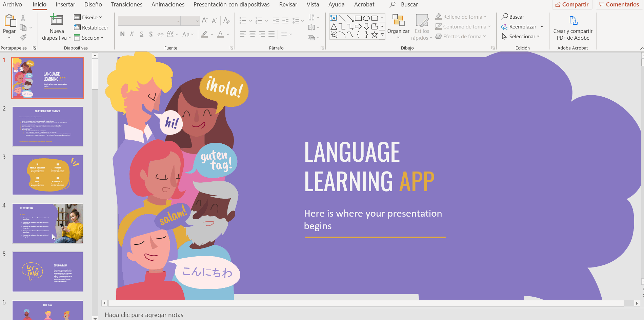This screenshot has height=320, width=644.
Task: Expand the shapes gallery more arrow
Action: [382, 35]
